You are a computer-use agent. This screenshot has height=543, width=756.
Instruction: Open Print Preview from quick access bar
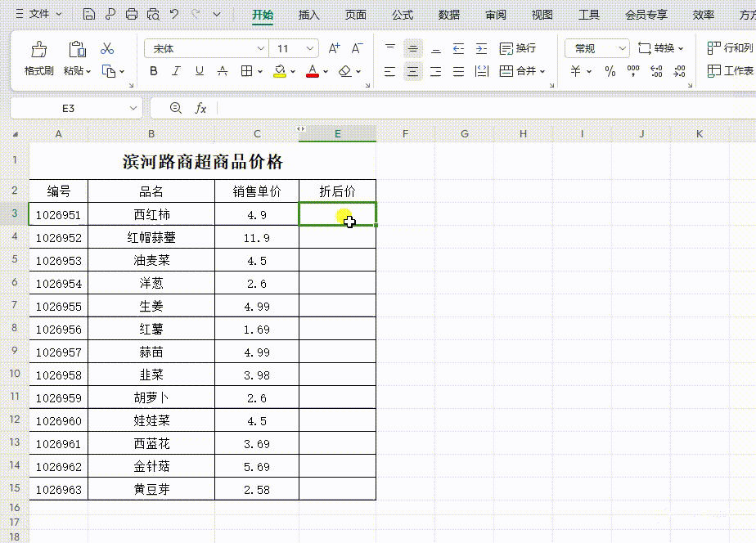153,15
